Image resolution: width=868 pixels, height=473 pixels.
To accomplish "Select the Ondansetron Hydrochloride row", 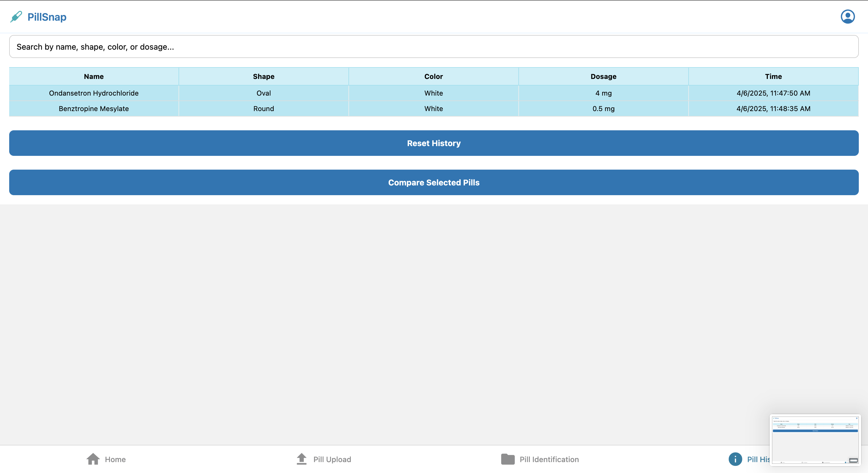I will point(94,93).
